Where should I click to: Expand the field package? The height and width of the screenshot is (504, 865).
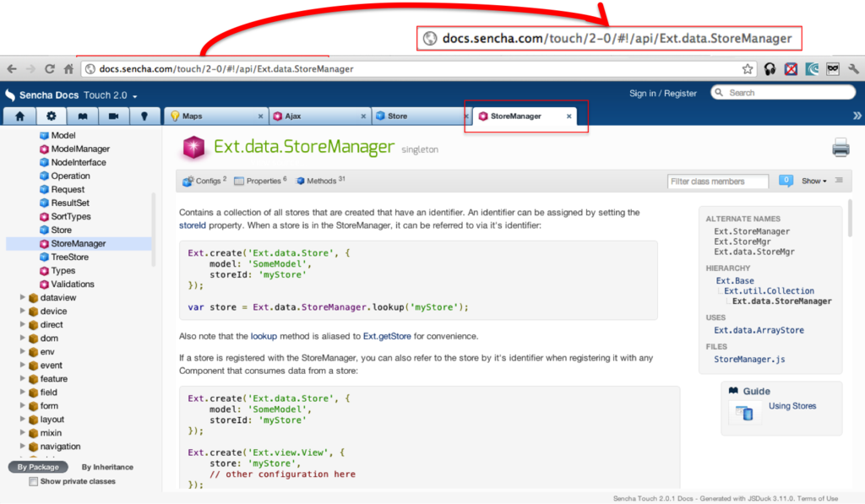click(x=23, y=392)
